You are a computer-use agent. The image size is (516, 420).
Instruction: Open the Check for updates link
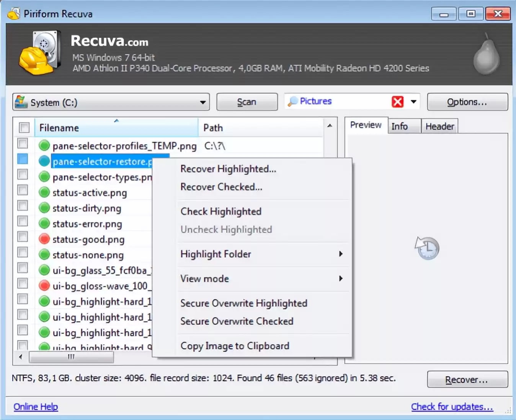(x=452, y=407)
